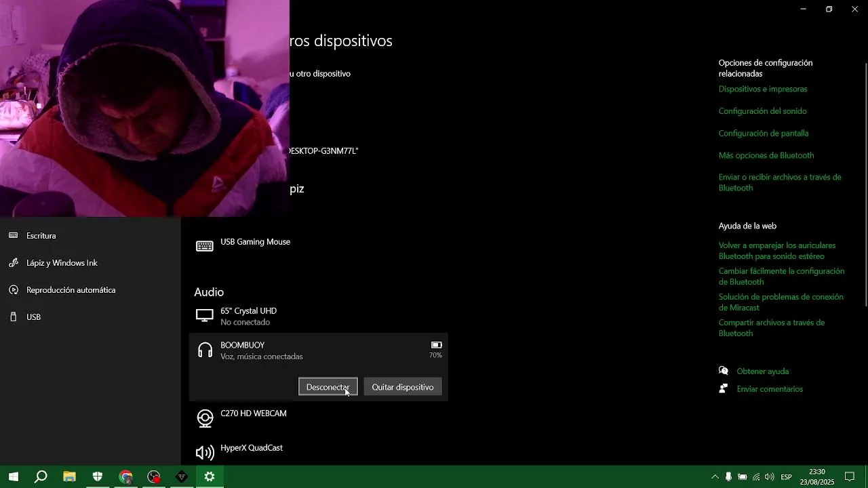Open Windows Security shield in taskbar

[x=97, y=476]
